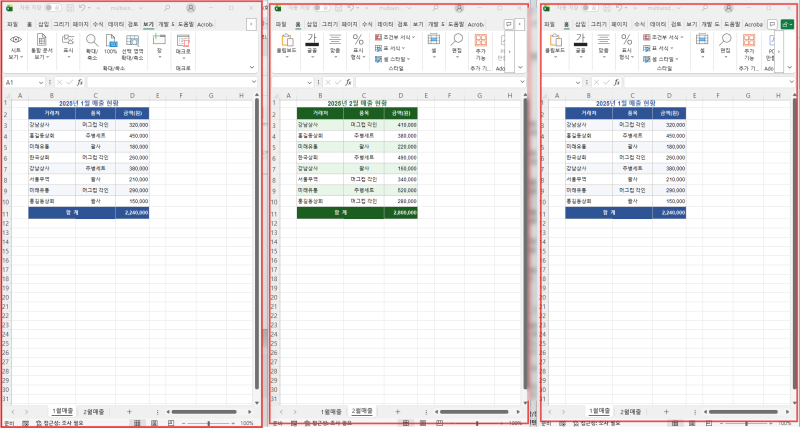
Task: Open Editing (편집) group in middle window
Action: 457,47
